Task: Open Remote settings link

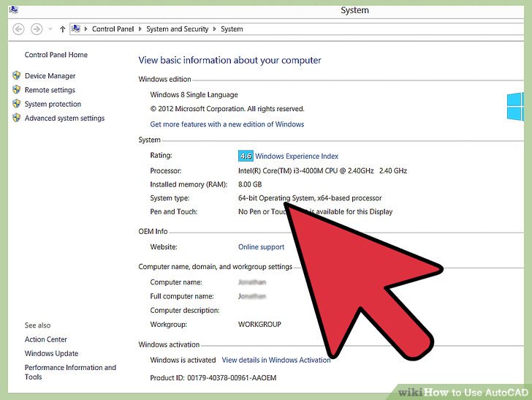Action: 50,90
